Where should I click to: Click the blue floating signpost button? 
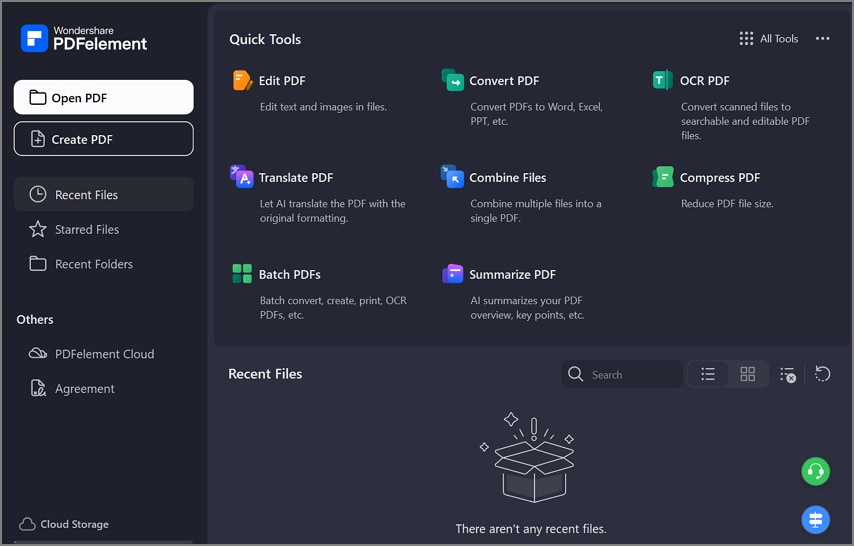(x=815, y=519)
